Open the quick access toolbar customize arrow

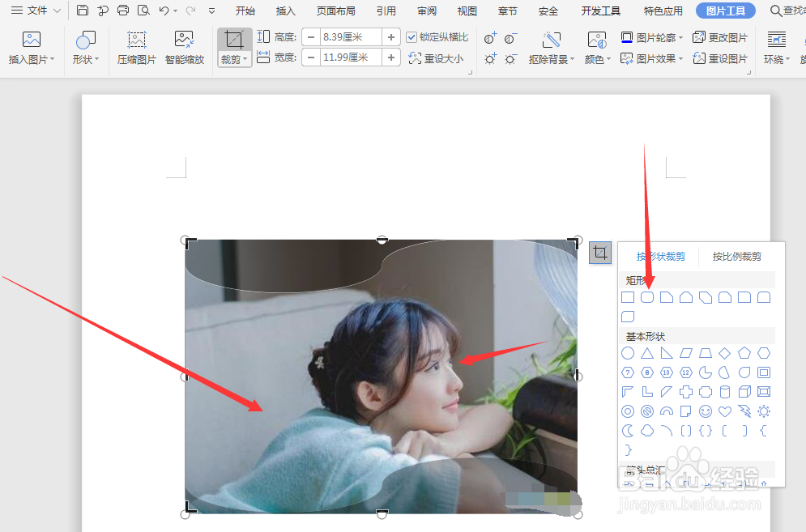coord(211,11)
